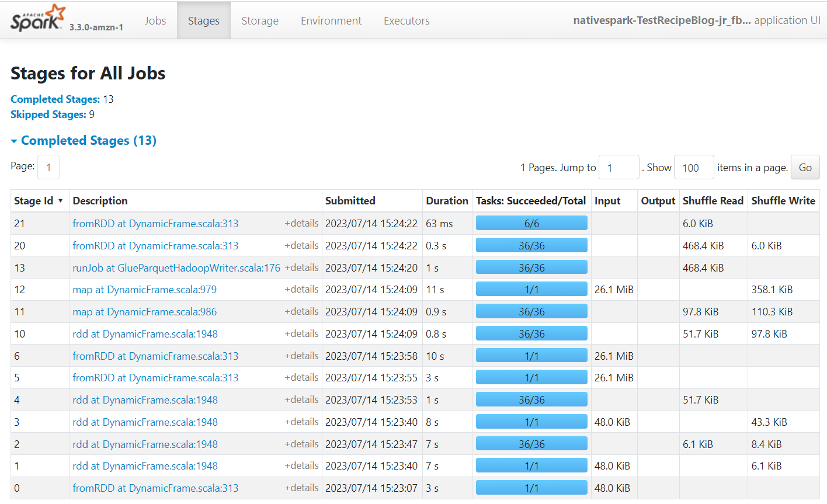827x504 pixels.
Task: Click the Skipped Stages link
Action: [x=48, y=114]
